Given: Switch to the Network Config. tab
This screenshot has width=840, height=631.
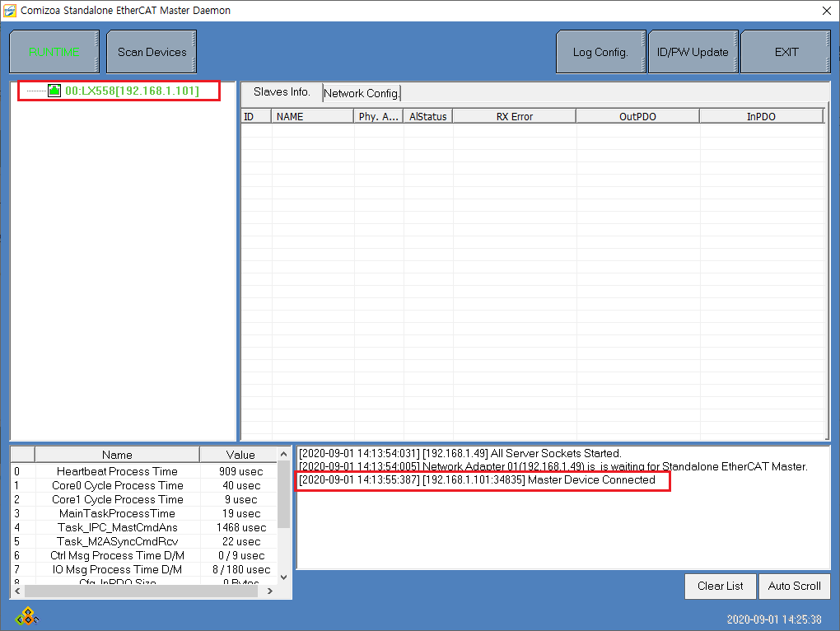Looking at the screenshot, I should click(362, 93).
